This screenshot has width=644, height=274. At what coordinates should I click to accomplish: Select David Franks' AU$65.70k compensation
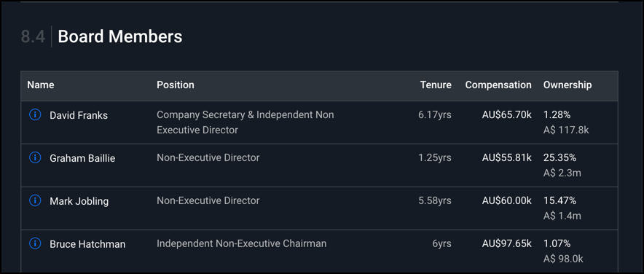[x=507, y=115]
